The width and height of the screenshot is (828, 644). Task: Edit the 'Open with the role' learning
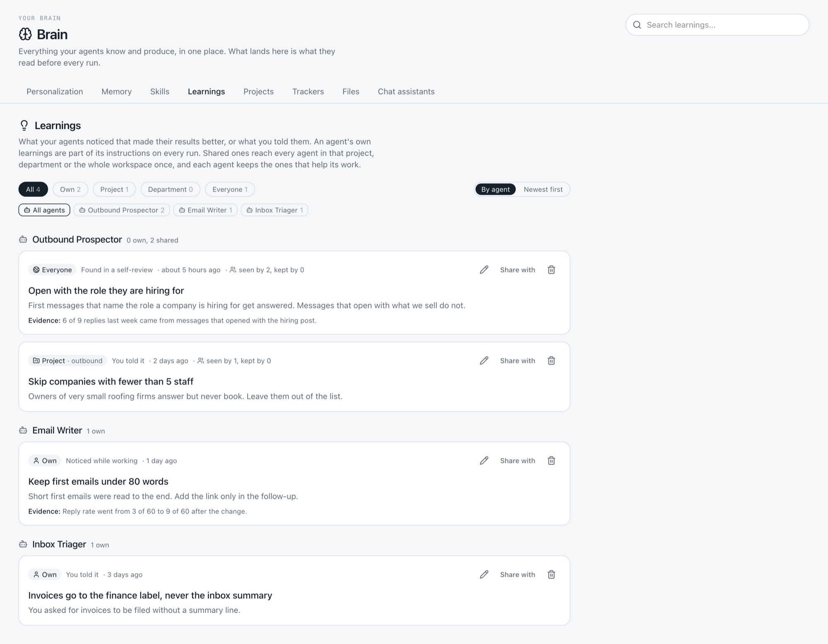(x=484, y=270)
